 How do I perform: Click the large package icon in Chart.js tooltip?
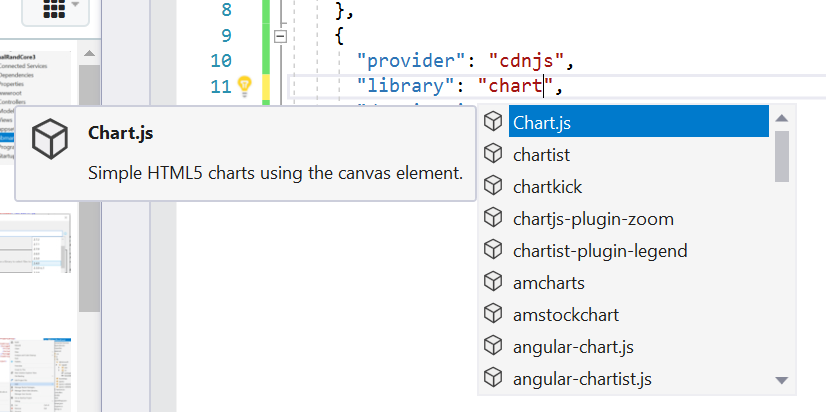click(x=50, y=139)
